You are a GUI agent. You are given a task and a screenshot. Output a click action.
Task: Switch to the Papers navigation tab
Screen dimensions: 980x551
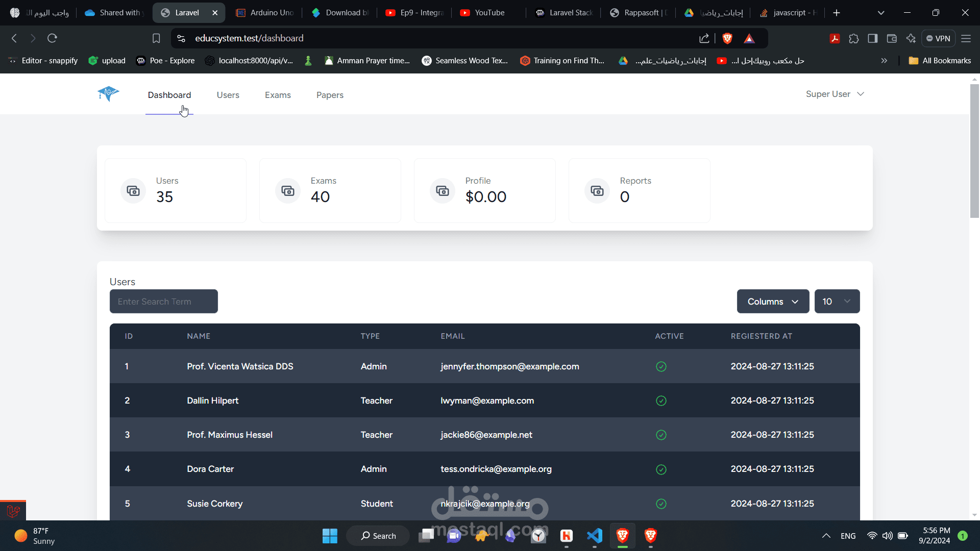330,95
